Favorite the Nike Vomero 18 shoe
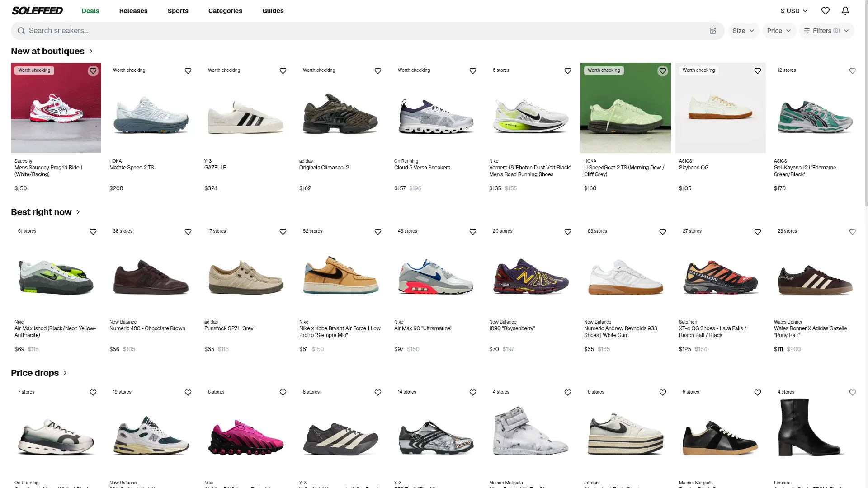 (568, 71)
